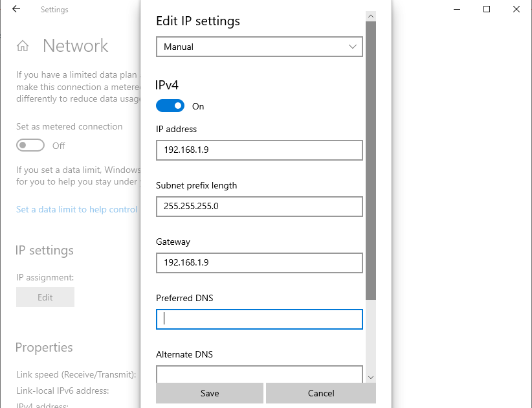Cancel the IP settings changes
The image size is (532, 408).
[x=320, y=392]
